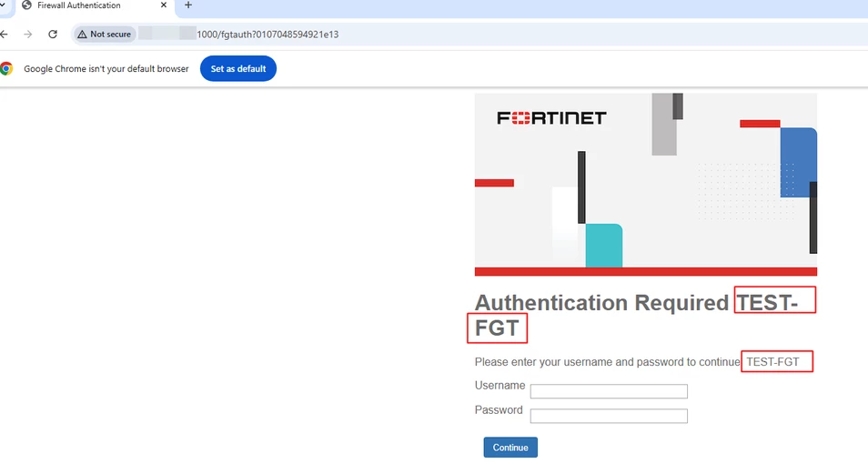Click the Fortinet logo in banner
This screenshot has height=474, width=868.
pos(551,118)
